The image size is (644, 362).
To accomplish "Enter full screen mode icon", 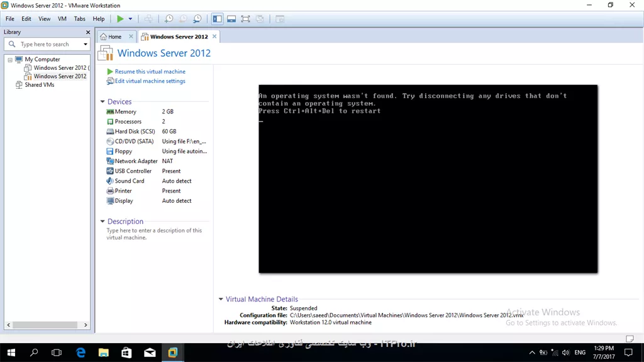I will tap(245, 18).
